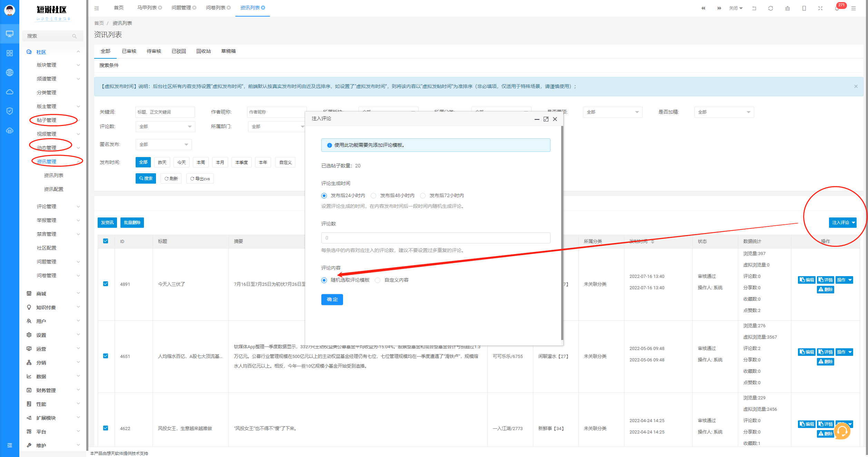
Task: Click the 数据 chart icon in sidebar
Action: click(x=29, y=376)
